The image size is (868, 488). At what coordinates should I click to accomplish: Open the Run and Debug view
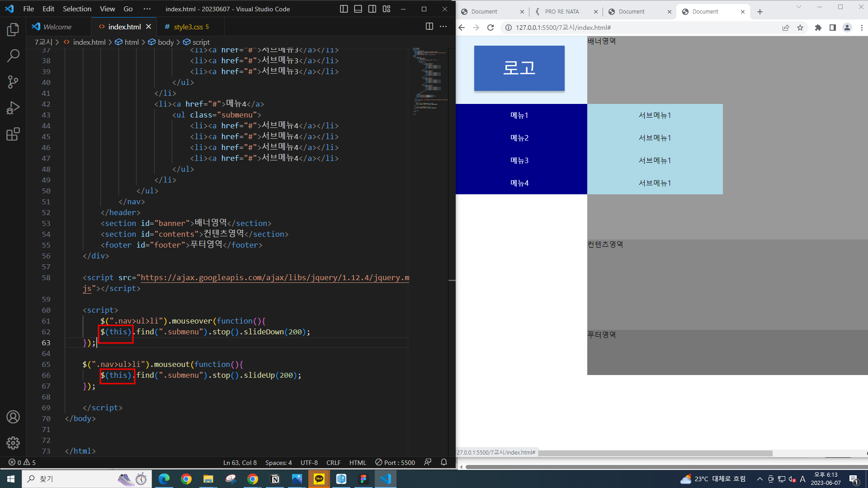pyautogui.click(x=13, y=108)
